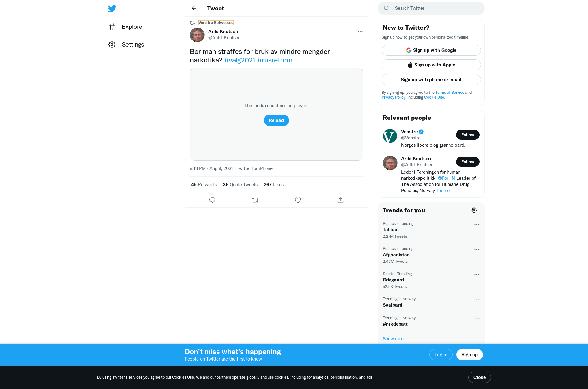Image resolution: width=588 pixels, height=389 pixels.
Task: Go back using the arrow icon
Action: [194, 8]
